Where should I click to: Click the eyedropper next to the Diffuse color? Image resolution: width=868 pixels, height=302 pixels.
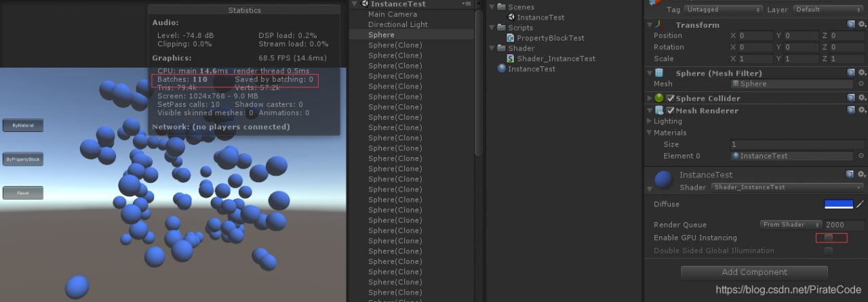861,204
